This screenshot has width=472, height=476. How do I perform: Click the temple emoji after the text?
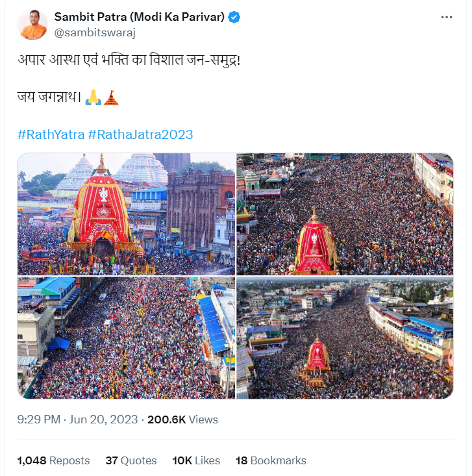coord(111,98)
